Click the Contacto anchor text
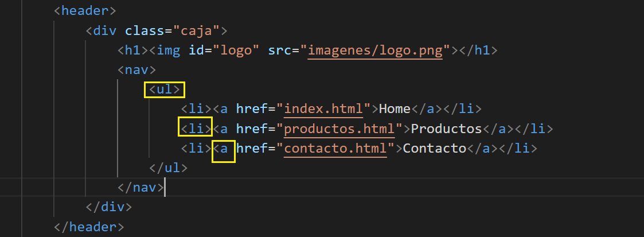The height and width of the screenshot is (237, 644). pyautogui.click(x=434, y=148)
